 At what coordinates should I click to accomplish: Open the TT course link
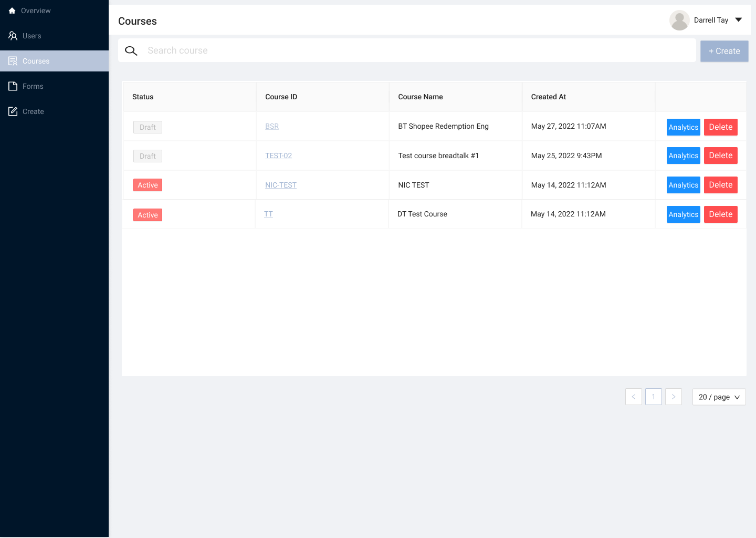pyautogui.click(x=268, y=214)
